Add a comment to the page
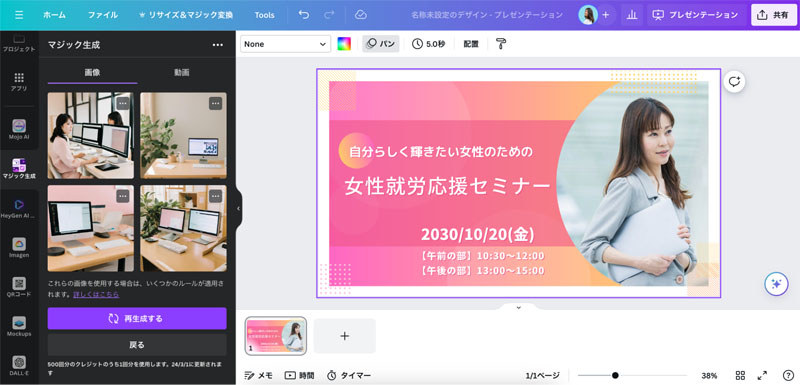The width and height of the screenshot is (800, 385). [x=734, y=82]
